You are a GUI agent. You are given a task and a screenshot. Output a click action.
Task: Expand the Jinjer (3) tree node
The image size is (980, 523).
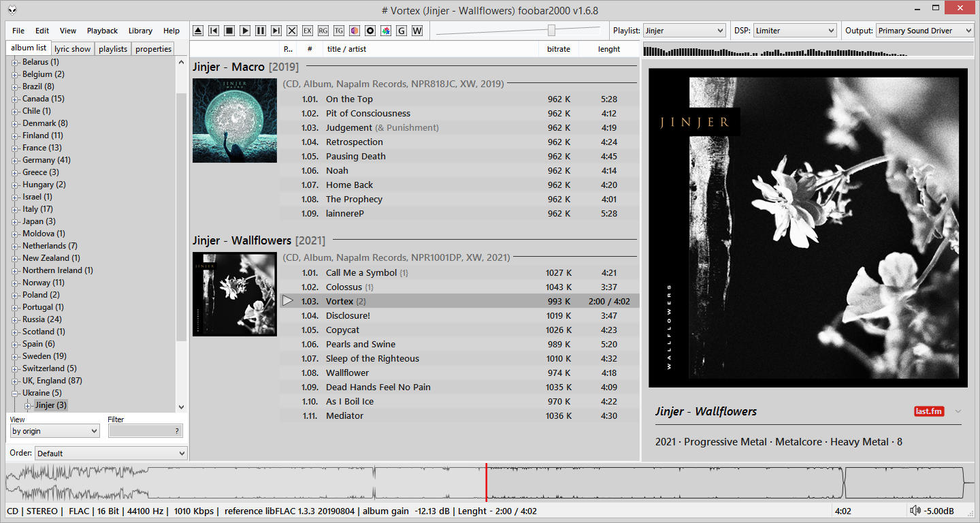[x=29, y=405]
